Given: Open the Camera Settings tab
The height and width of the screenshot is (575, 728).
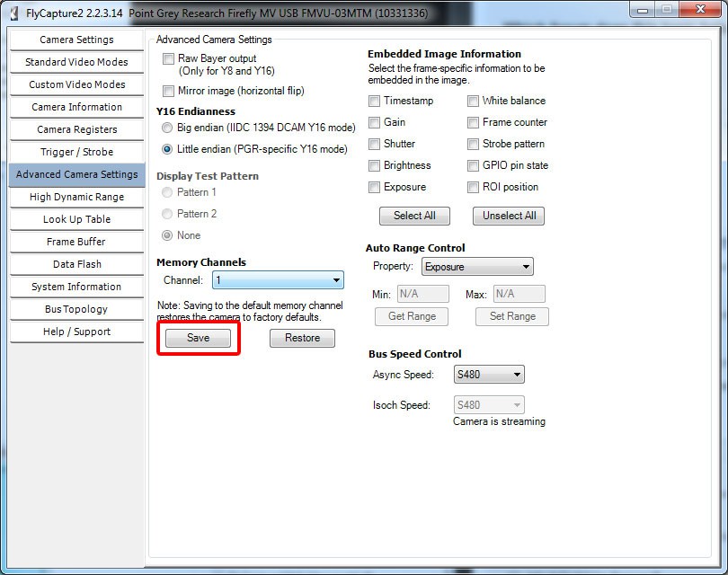Looking at the screenshot, I should 76,40.
